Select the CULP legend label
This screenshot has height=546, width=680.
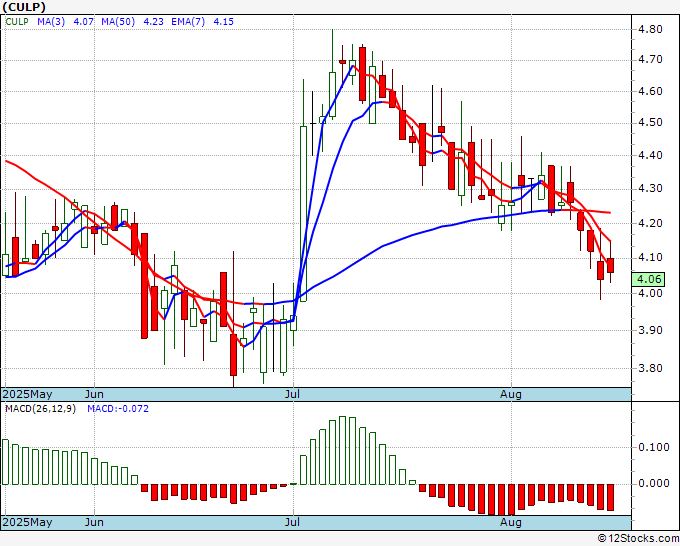coord(17,21)
